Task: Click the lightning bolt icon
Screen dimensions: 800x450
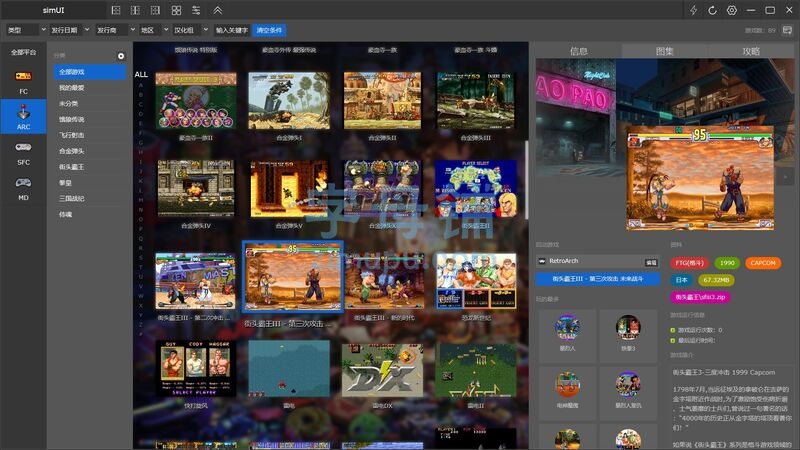Action: click(693, 10)
